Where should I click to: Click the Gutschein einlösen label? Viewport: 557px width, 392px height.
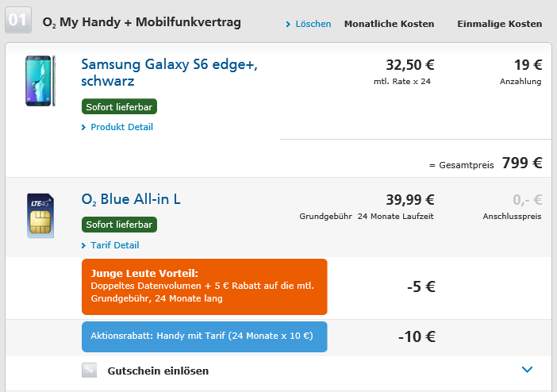[x=158, y=371]
